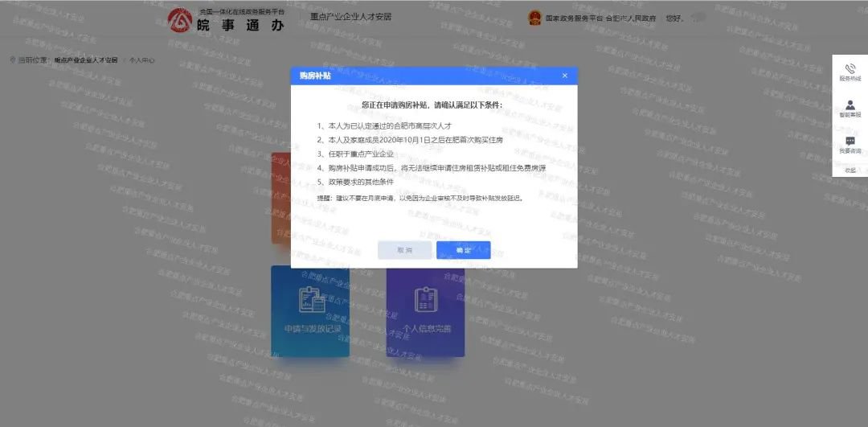Click 收起 to collapse the side panel
868x427 pixels.
[x=850, y=170]
